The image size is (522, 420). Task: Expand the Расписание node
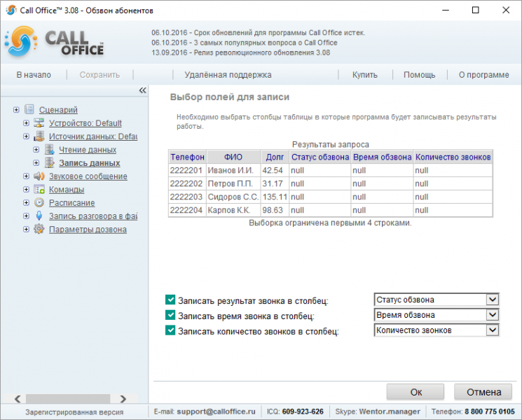(26, 203)
